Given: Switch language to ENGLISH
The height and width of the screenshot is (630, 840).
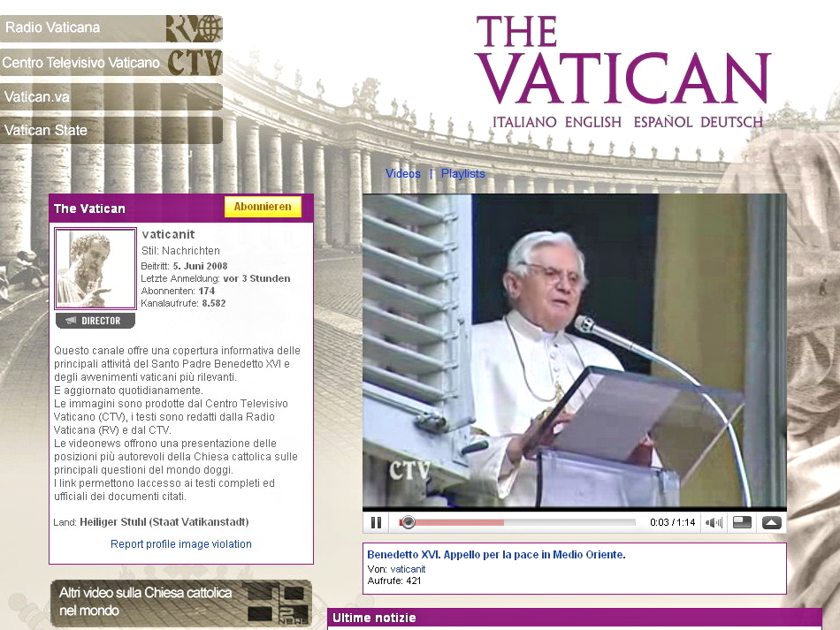Looking at the screenshot, I should pos(593,122).
